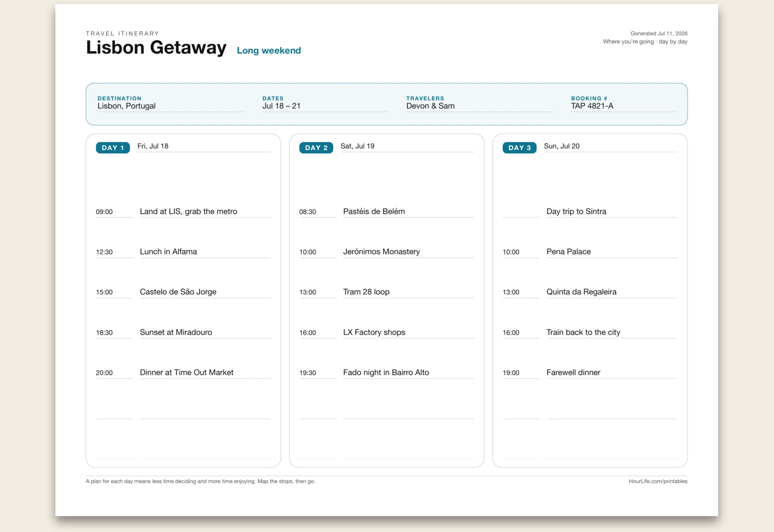Click the footer planning tip sentence
774x532 pixels.
pyautogui.click(x=201, y=481)
